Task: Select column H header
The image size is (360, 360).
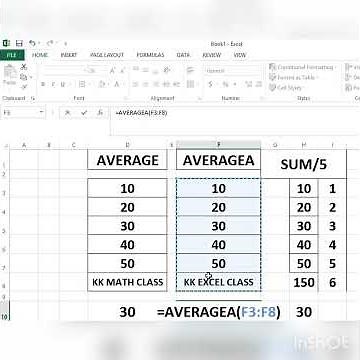Action: tap(304, 145)
